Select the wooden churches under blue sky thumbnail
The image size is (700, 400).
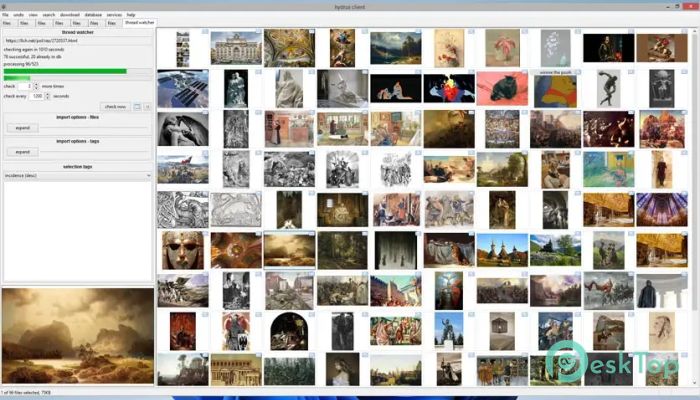click(502, 250)
